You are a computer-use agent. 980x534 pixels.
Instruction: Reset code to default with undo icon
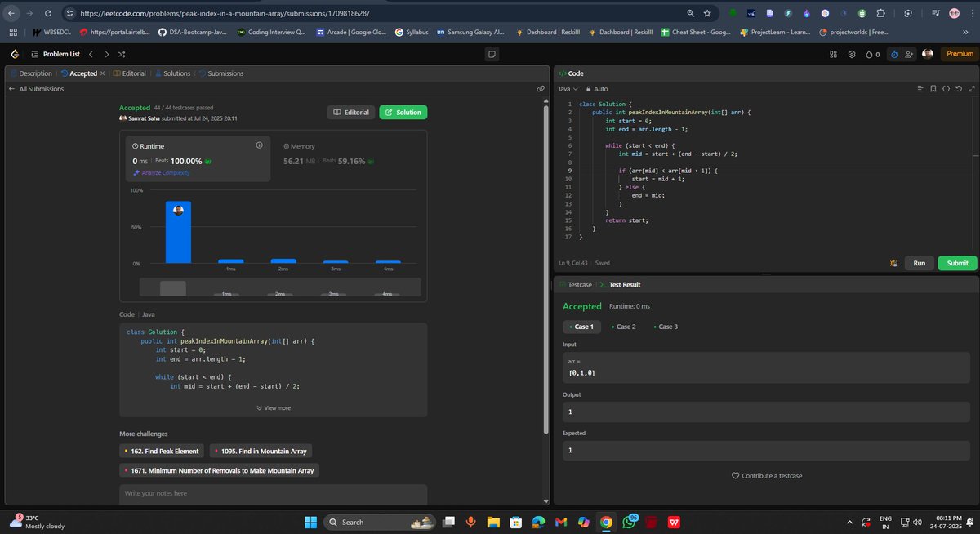(x=959, y=88)
